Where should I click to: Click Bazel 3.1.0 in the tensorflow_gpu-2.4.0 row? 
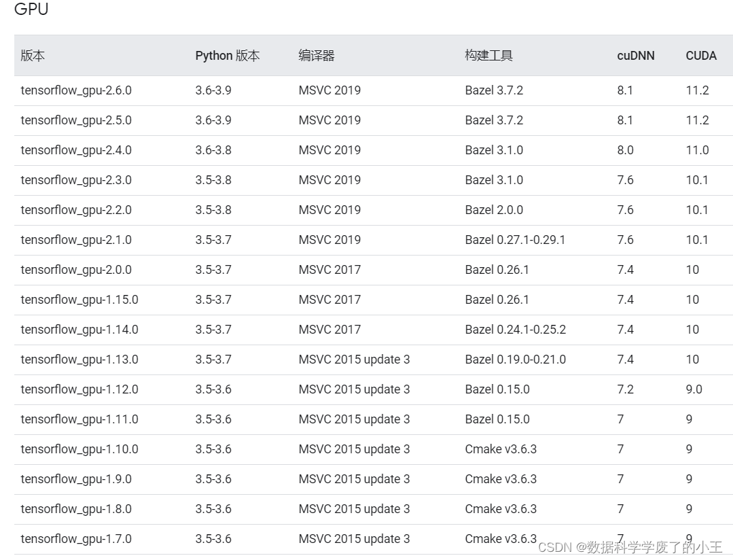tap(494, 150)
